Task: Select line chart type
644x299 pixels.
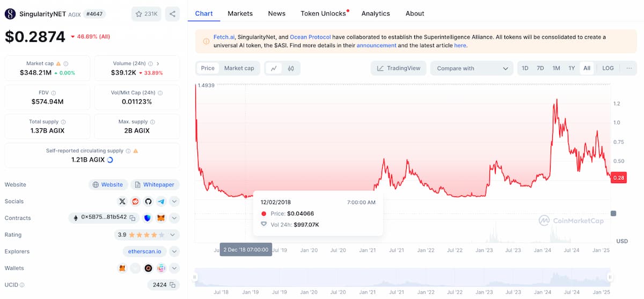Action: point(274,68)
